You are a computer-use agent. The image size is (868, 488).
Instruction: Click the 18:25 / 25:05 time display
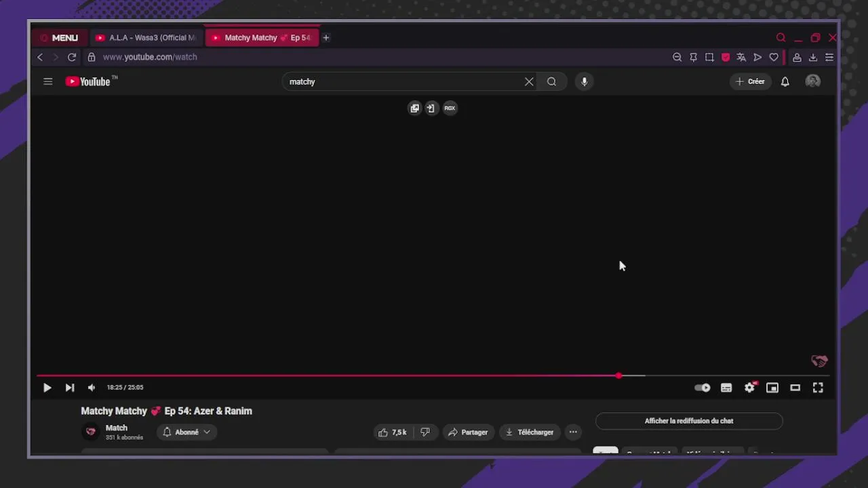(x=125, y=388)
